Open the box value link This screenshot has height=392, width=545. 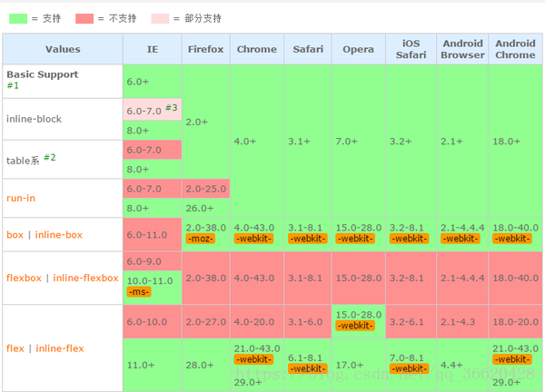pos(15,235)
